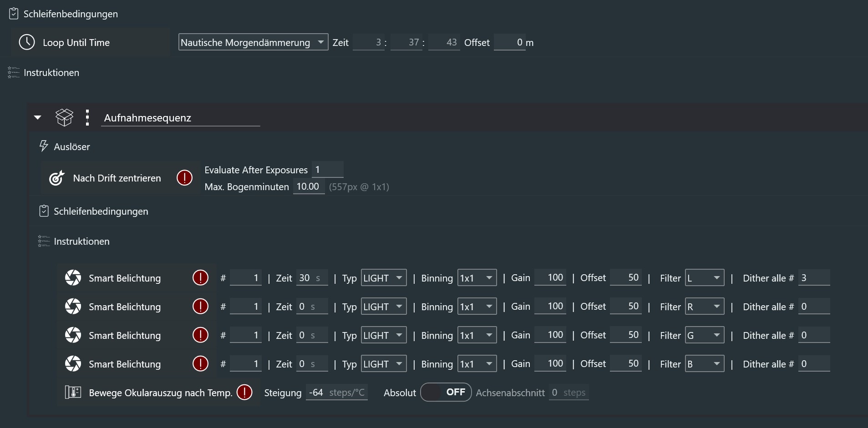Open the Nautische Morgendämmerung dropdown
The height and width of the screenshot is (428, 868).
click(x=253, y=42)
